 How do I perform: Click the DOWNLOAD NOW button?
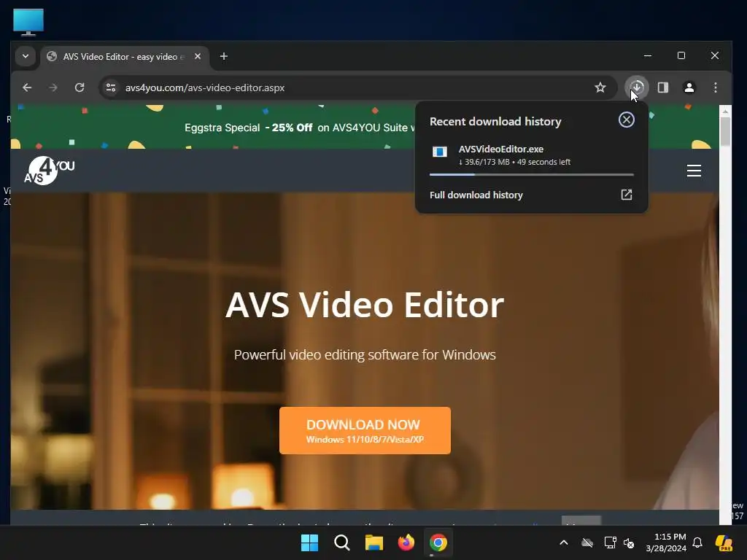pyautogui.click(x=365, y=430)
